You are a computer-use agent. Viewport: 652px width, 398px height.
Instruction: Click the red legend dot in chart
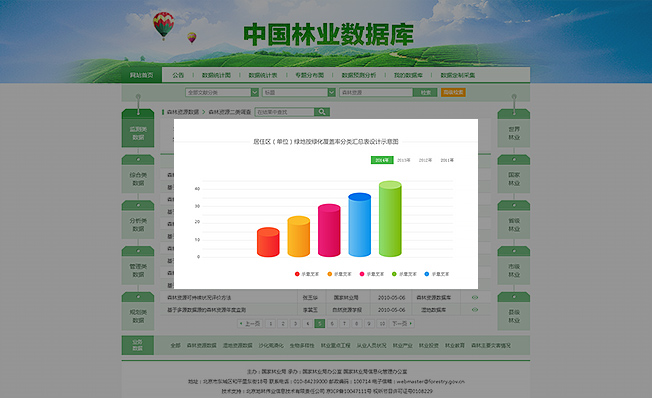(x=297, y=274)
